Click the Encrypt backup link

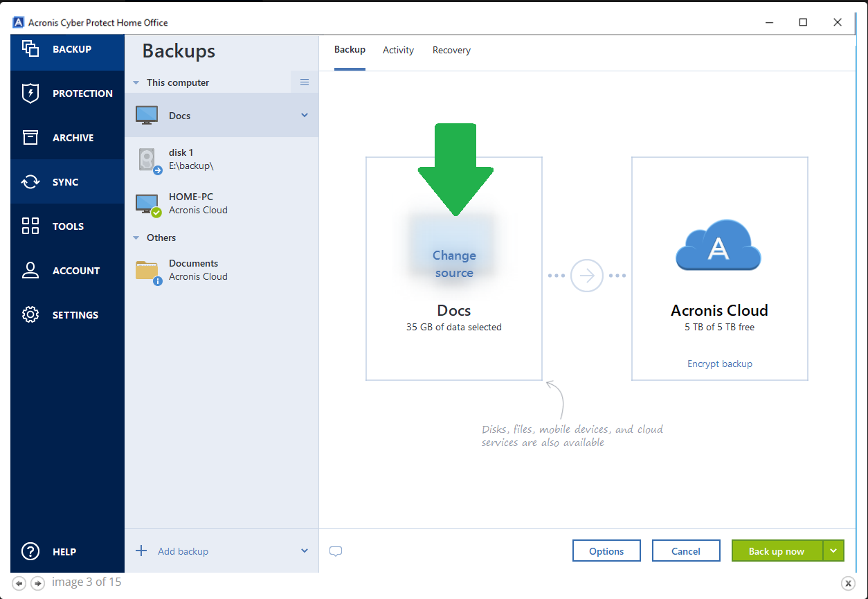719,364
